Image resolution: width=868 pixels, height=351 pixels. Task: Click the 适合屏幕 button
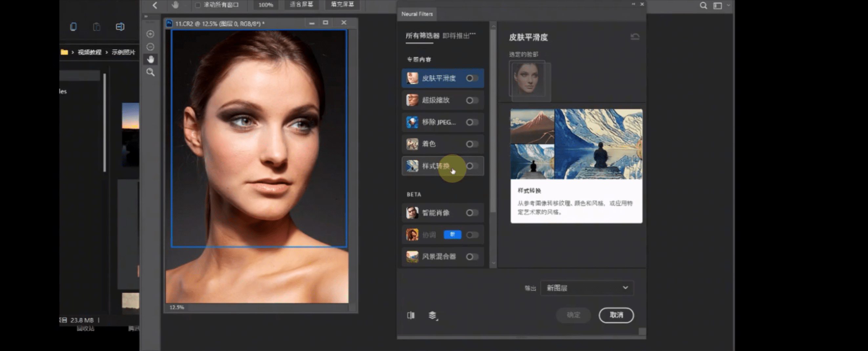point(302,5)
